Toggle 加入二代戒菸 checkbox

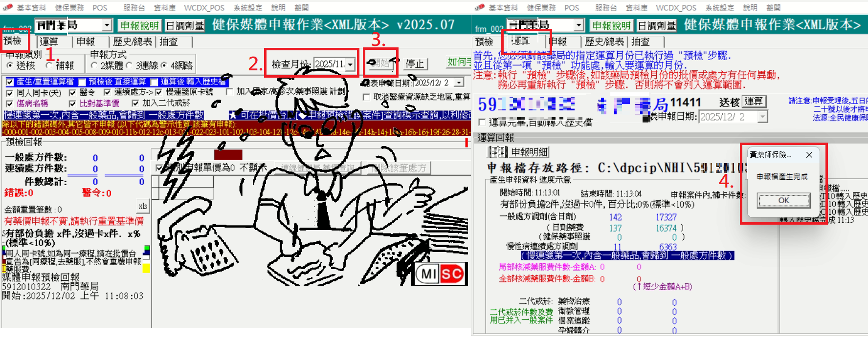click(135, 103)
